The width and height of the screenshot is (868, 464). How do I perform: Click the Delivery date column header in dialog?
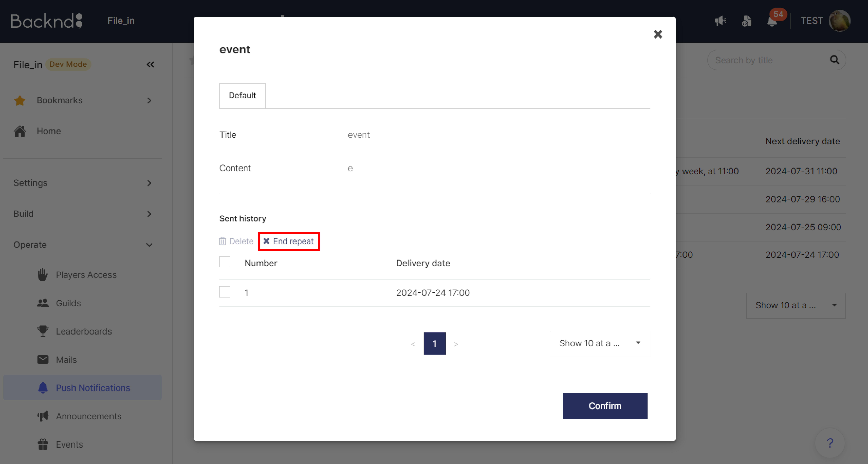click(423, 263)
